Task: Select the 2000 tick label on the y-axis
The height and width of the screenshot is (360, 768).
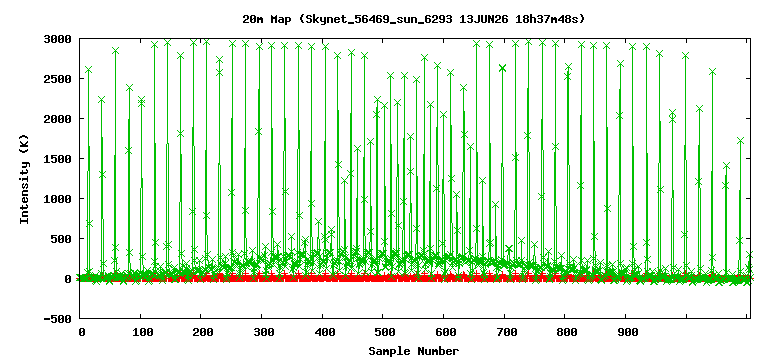Action: pyautogui.click(x=58, y=119)
